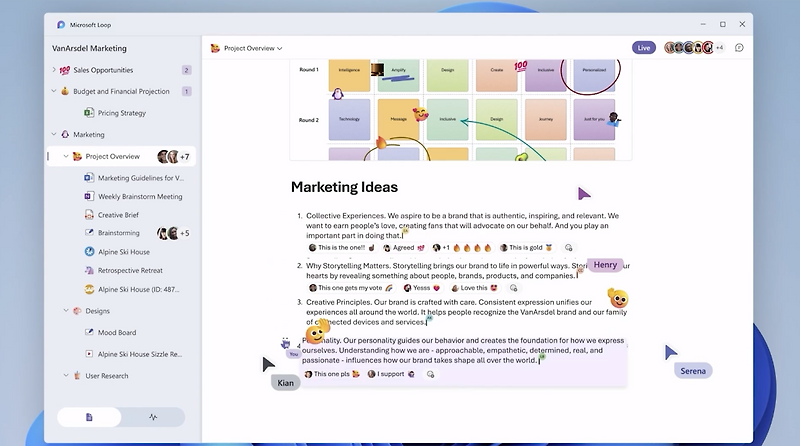Click the orange icon beside Alpine Ski House ID
The image size is (800, 446).
89,289
